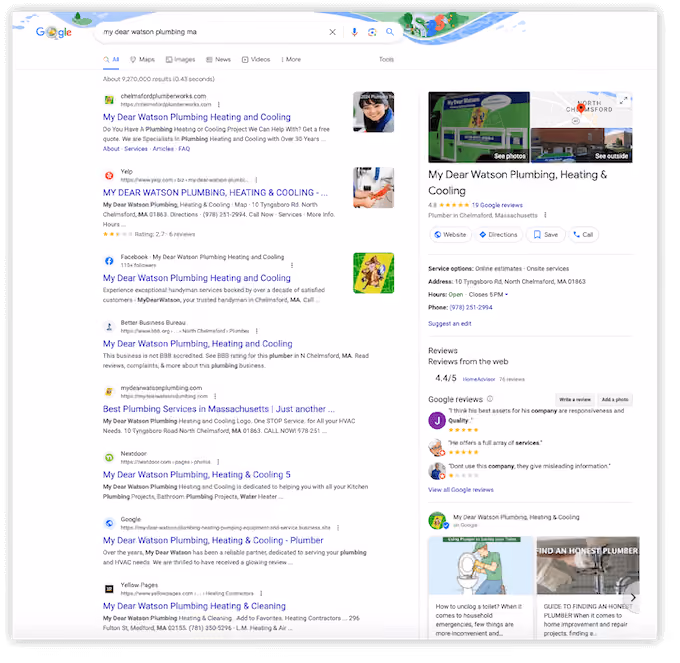Open the Heating & Cooling - Plumber result

[213, 540]
